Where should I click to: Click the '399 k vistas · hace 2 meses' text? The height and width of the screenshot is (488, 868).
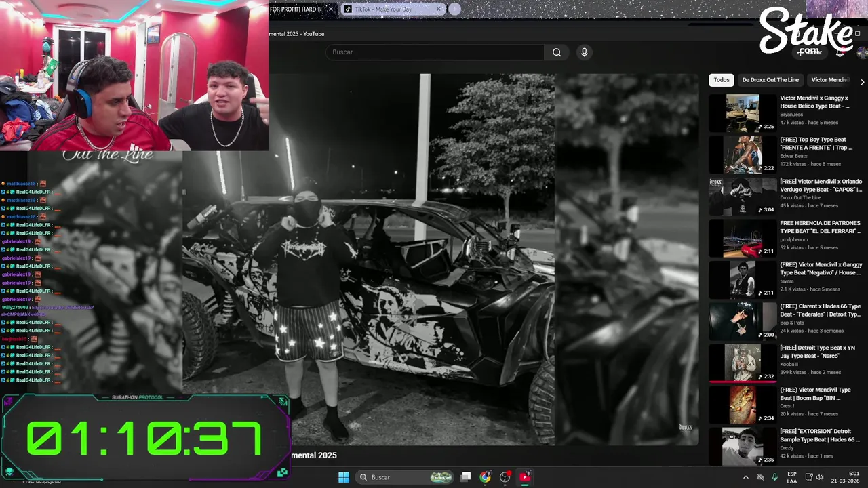[x=810, y=372]
